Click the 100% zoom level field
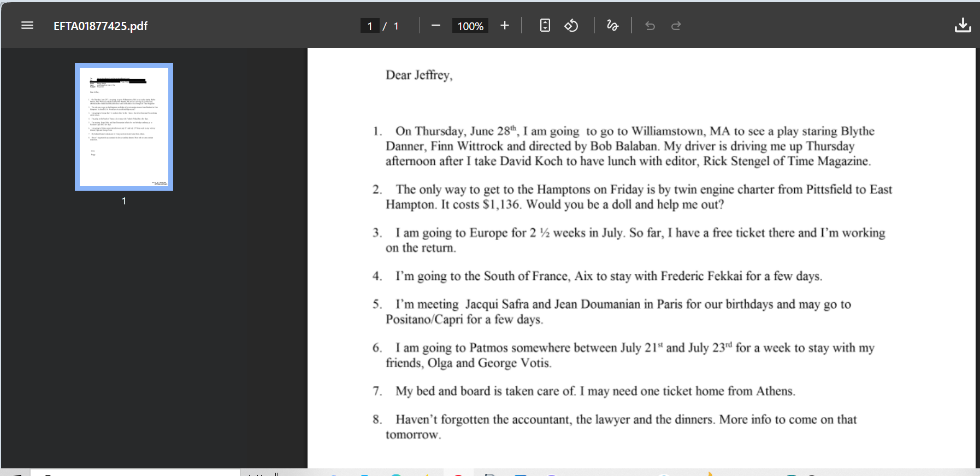 coord(470,26)
